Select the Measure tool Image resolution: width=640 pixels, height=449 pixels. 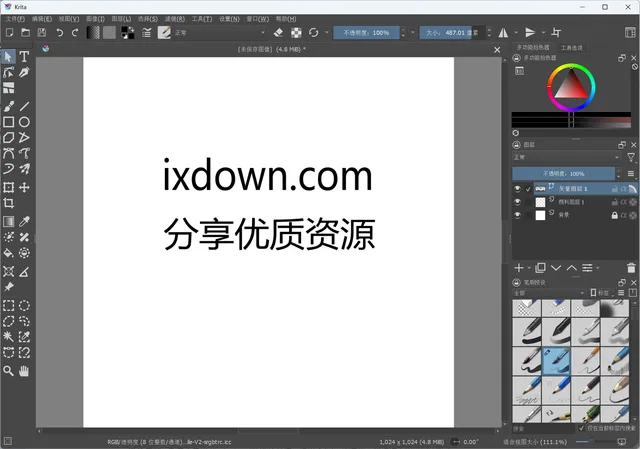pos(24,271)
